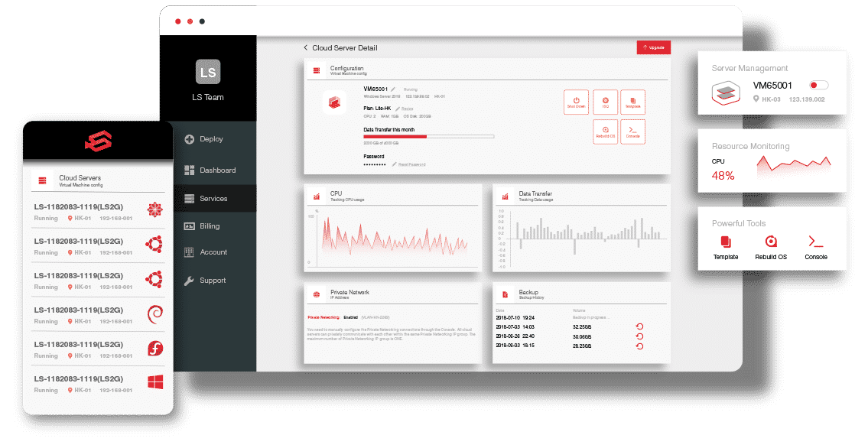Open the ISO option in Configuration
This screenshot has height=448, width=868.
(x=605, y=102)
